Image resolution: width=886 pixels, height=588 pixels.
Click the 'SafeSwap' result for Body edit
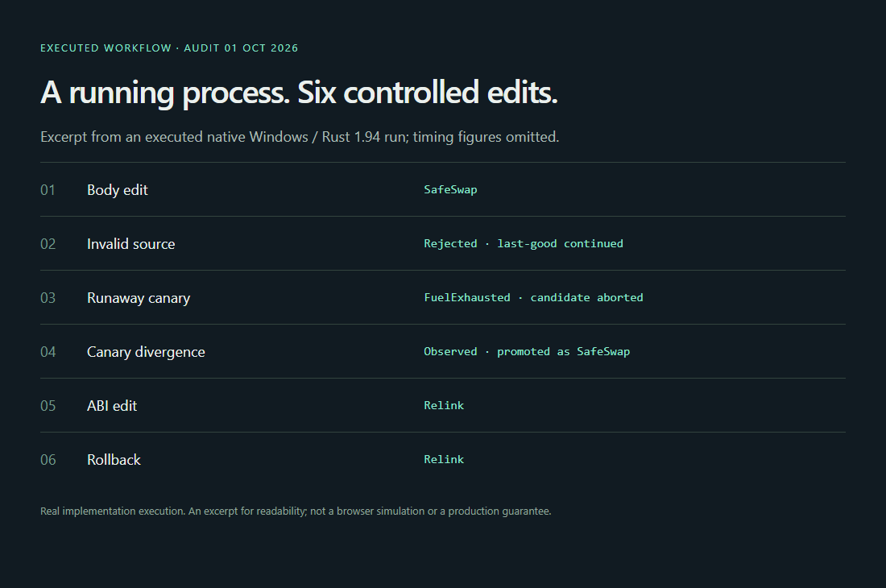(450, 190)
